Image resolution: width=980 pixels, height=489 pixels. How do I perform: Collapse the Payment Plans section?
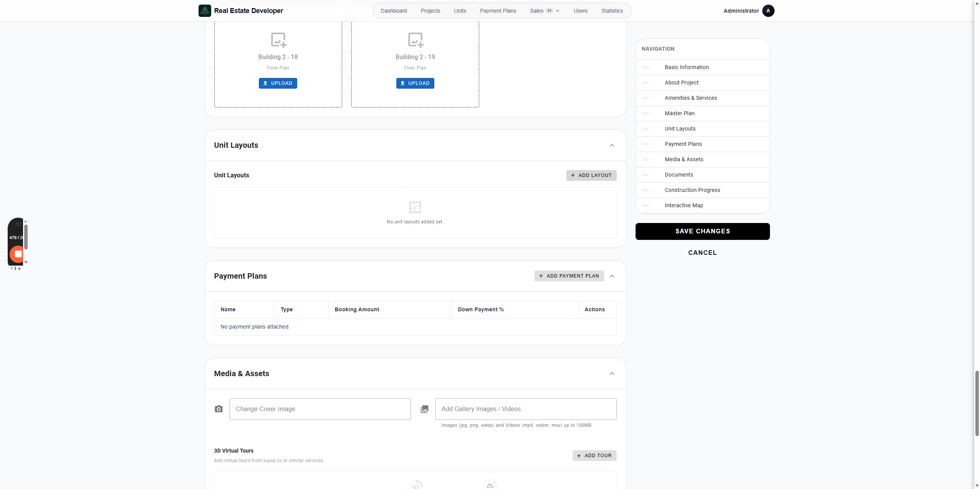[612, 276]
